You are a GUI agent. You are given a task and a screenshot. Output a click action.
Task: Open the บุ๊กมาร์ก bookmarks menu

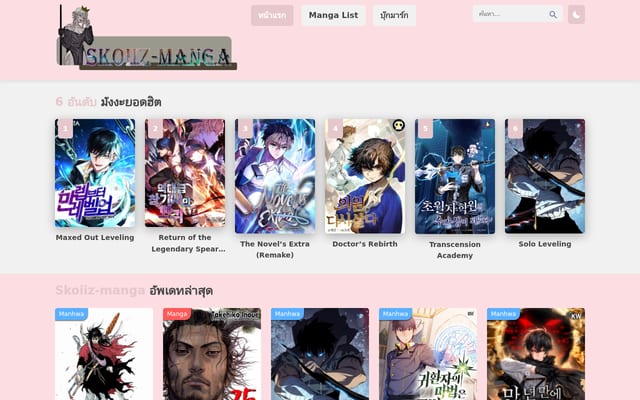pos(394,16)
